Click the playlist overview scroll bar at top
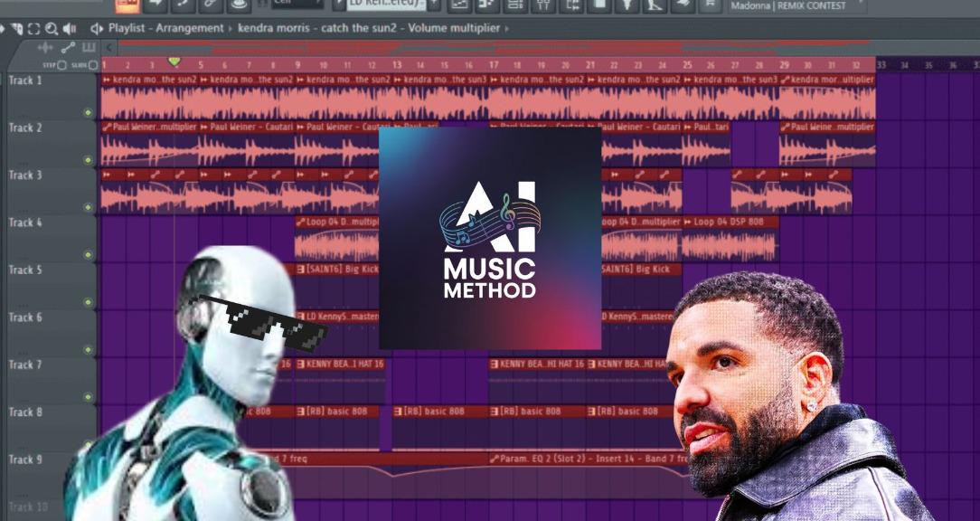Screen dimensions: 980x521 pyautogui.click(x=494, y=48)
